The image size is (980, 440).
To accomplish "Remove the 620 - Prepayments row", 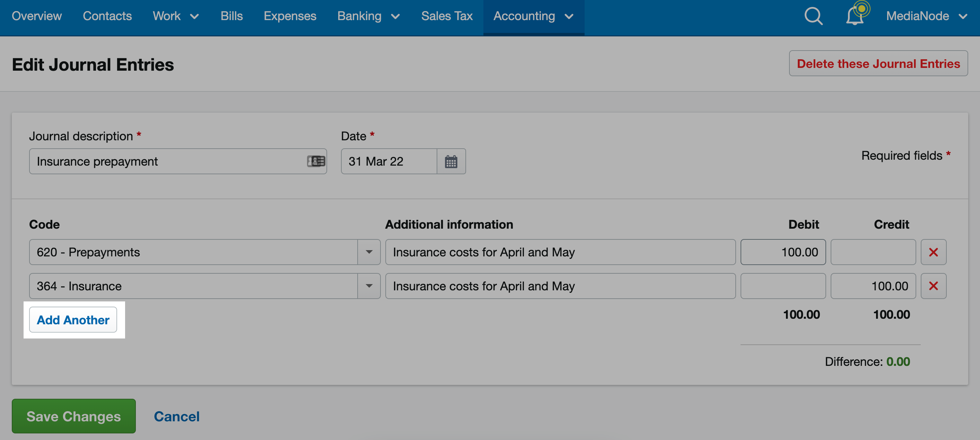I will tap(933, 252).
